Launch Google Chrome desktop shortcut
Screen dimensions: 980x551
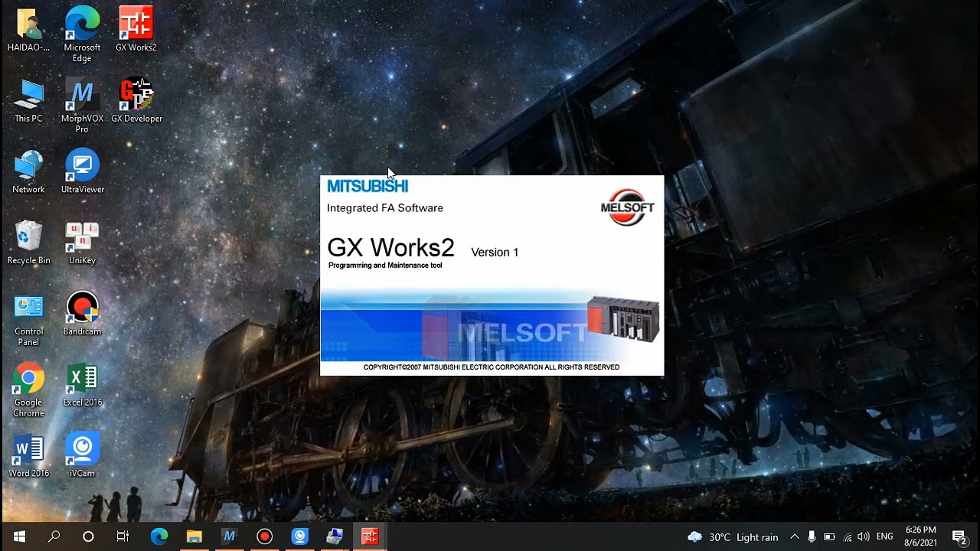tap(28, 390)
